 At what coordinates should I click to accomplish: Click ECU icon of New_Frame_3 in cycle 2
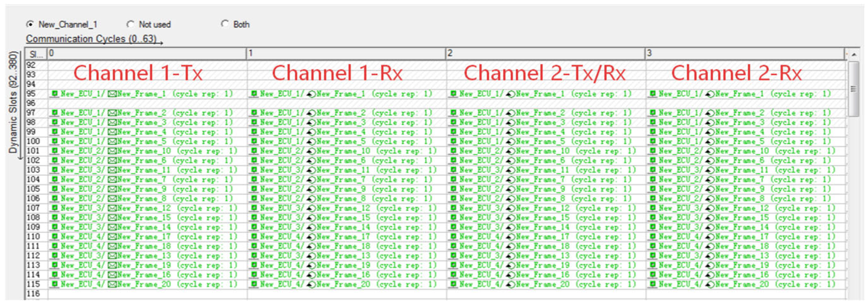(454, 122)
